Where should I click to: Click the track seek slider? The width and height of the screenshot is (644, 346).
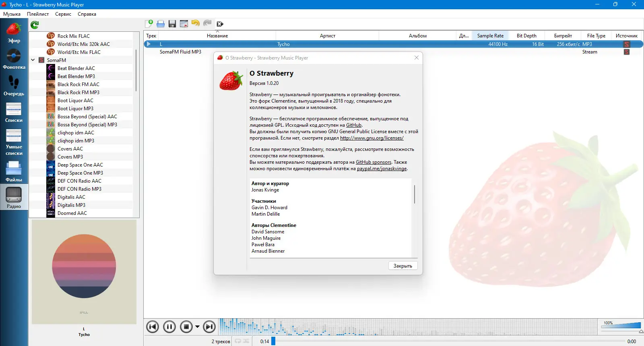[449, 341]
